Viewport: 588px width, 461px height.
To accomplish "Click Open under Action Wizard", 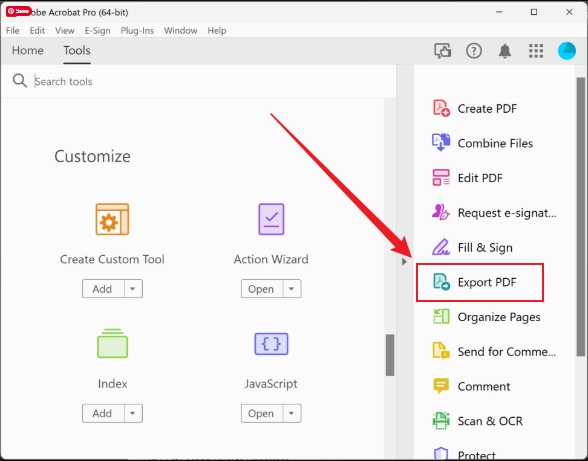I will coord(262,289).
